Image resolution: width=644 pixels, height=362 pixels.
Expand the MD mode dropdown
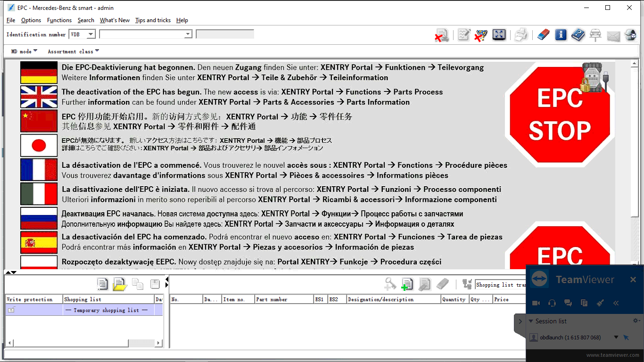click(x=24, y=51)
